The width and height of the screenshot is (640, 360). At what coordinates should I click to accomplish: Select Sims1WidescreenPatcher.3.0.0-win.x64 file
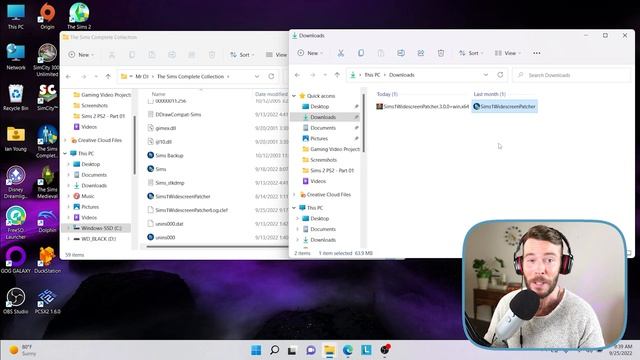click(x=422, y=107)
